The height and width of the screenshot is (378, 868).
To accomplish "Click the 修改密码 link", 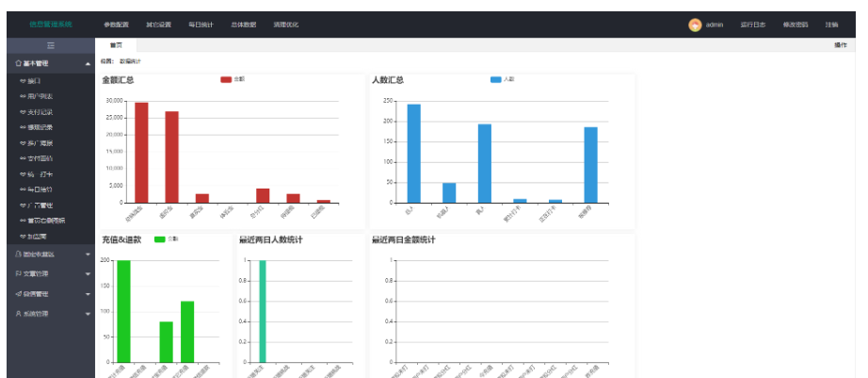I will tap(795, 25).
